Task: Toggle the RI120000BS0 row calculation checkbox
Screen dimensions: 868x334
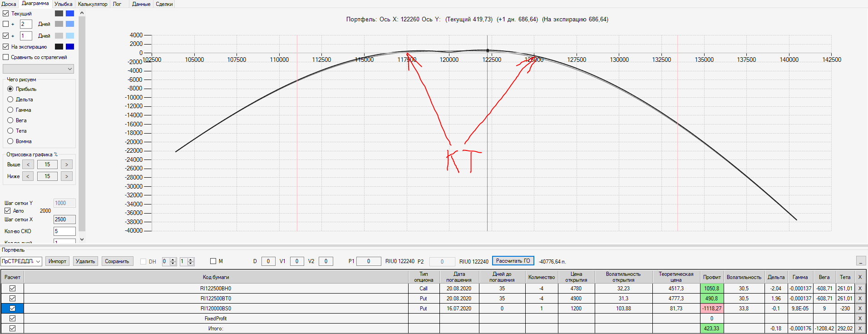Action: click(13, 309)
